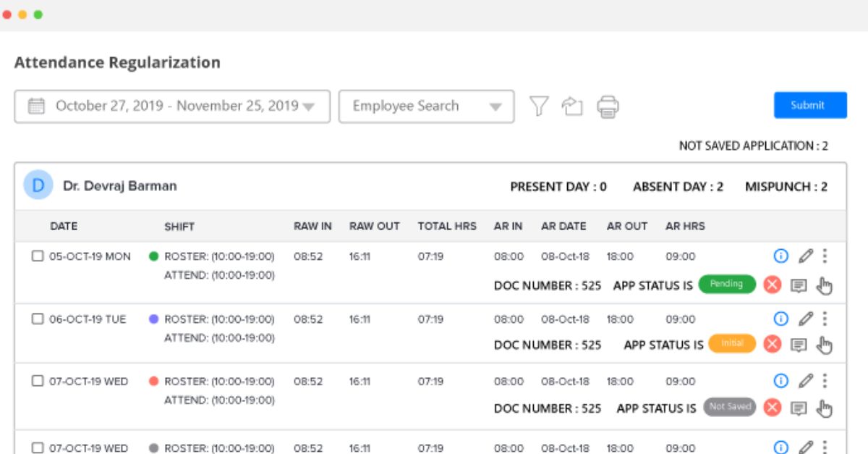Image resolution: width=868 pixels, height=454 pixels.
Task: Click the green roster shift indicator dot
Action: click(153, 256)
